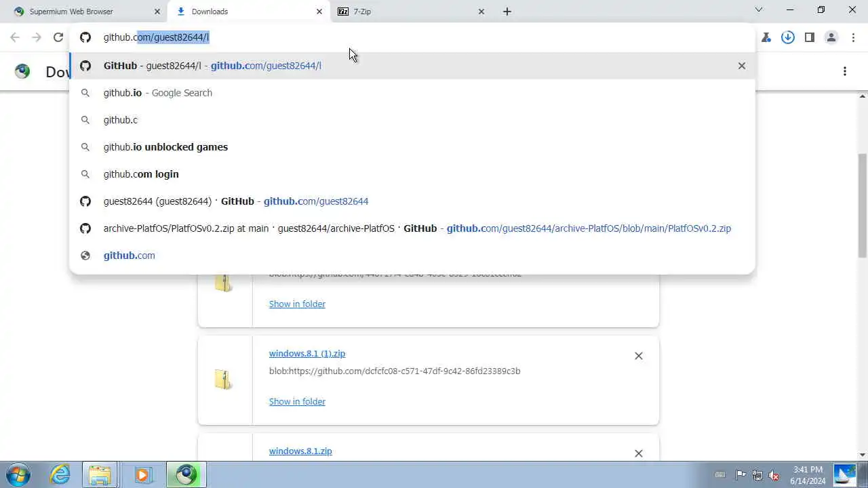The width and height of the screenshot is (868, 488).
Task: Click the GitHub site icon in address bar
Action: [85, 37]
